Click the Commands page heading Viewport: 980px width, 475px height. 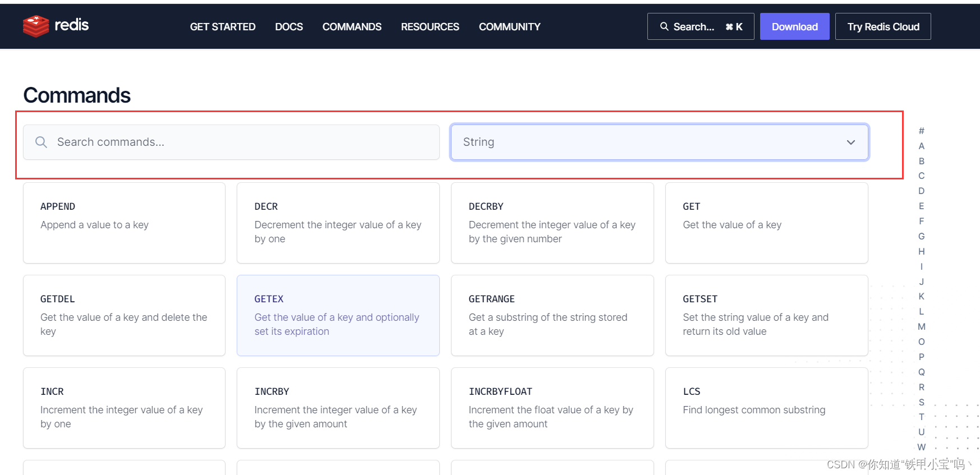(77, 95)
